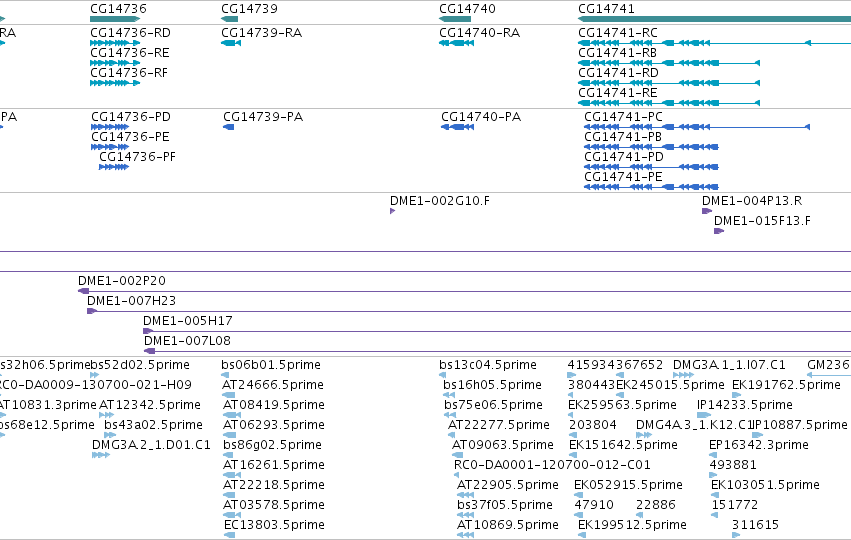The width and height of the screenshot is (851, 540).
Task: Click the bs13c04.5prime EST
Action: (443, 375)
